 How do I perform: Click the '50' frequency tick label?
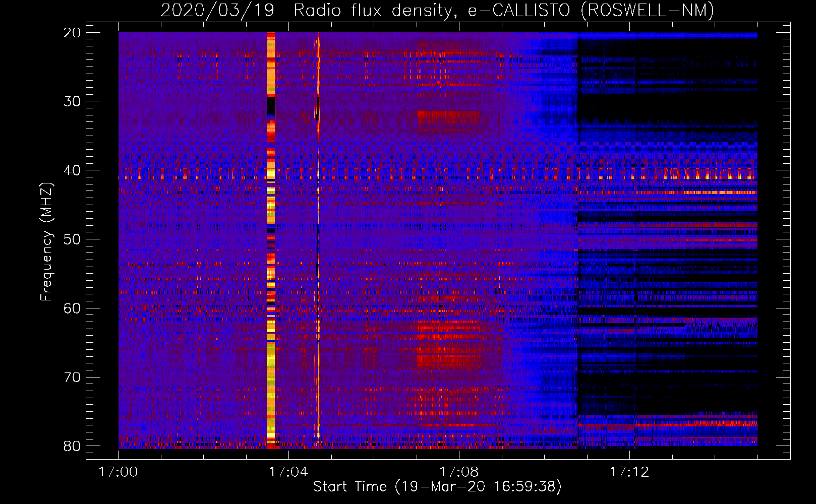pyautogui.click(x=72, y=239)
